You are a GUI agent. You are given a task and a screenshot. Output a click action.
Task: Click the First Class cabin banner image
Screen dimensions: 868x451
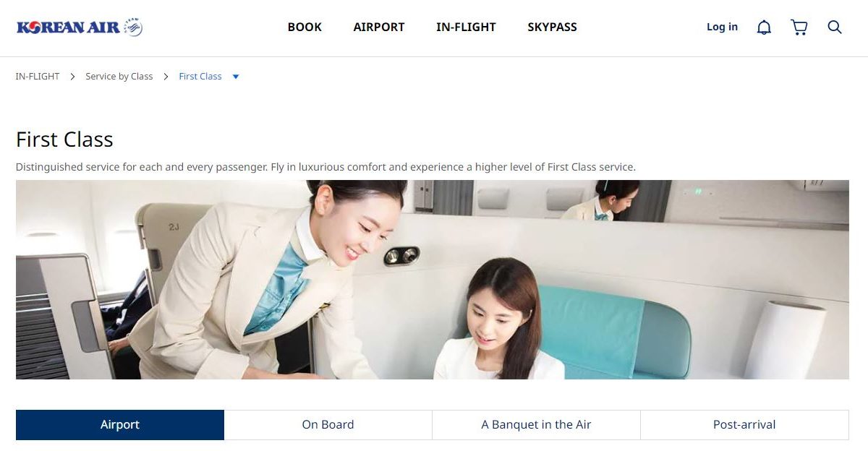433,280
